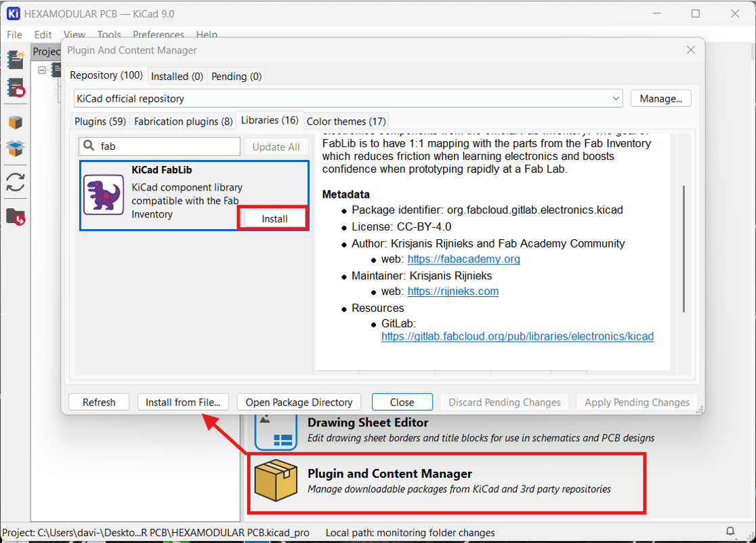Close the Plugin And Content Manager dialog
Screen dimensions: 756x543
(690, 49)
